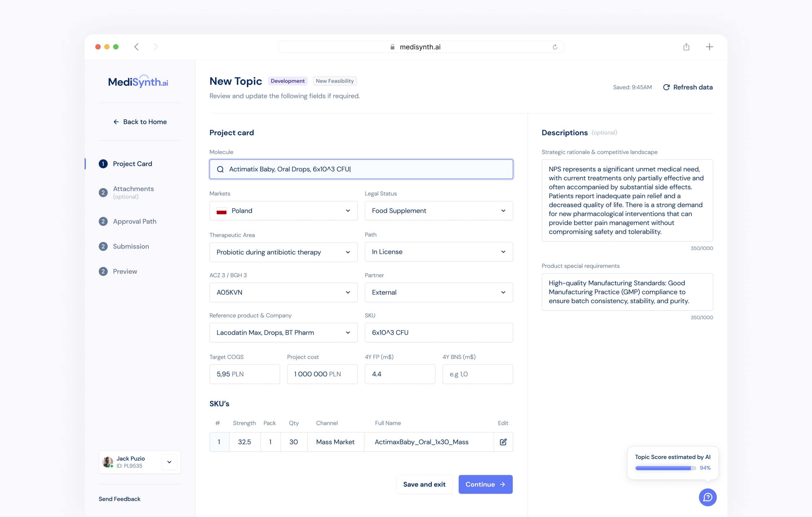Image resolution: width=812 pixels, height=517 pixels.
Task: Open the Path dropdown set to In License
Action: click(x=438, y=252)
